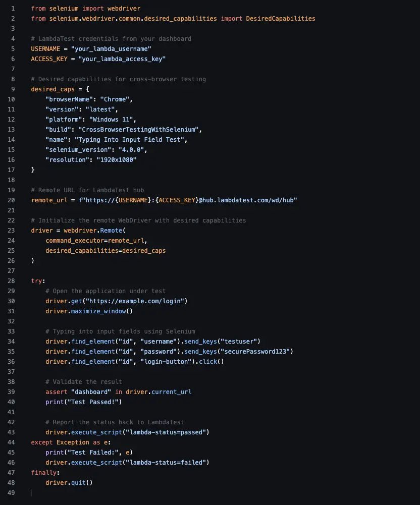The height and width of the screenshot is (505, 420).
Task: Click webdriver.Remote( on line 23
Action: (94, 230)
